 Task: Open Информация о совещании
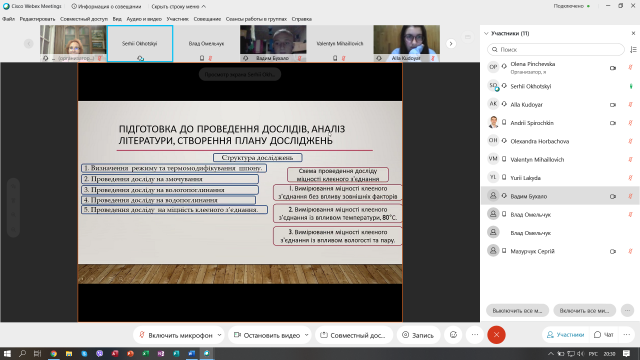(x=106, y=7)
